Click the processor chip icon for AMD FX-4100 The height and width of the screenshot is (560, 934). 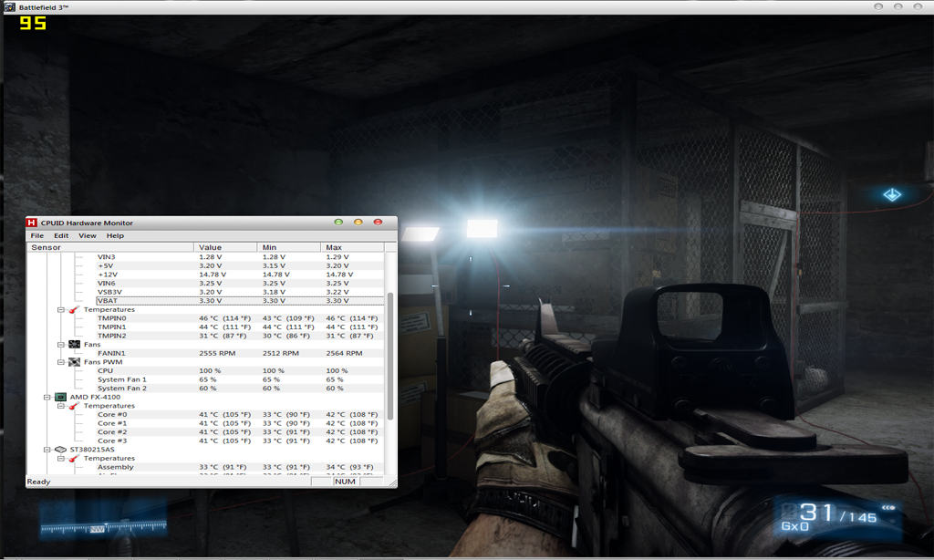60,397
